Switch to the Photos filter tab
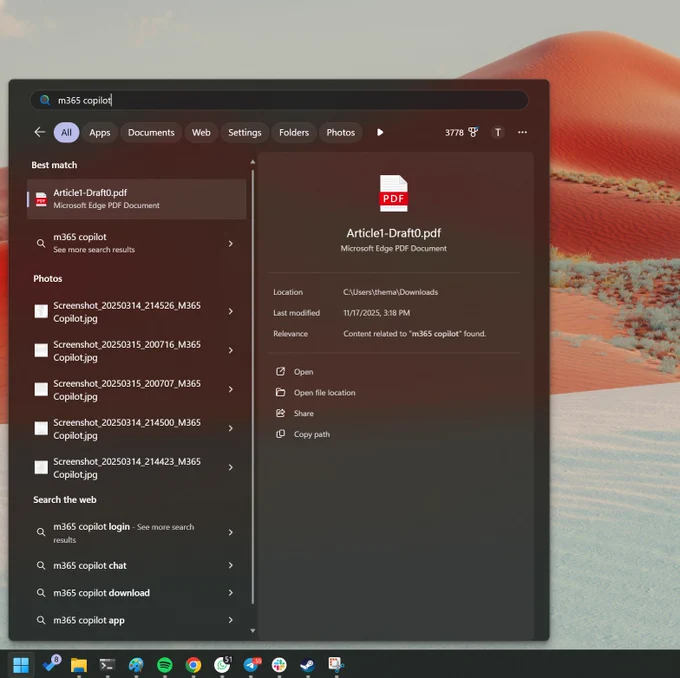680x678 pixels. pos(340,132)
